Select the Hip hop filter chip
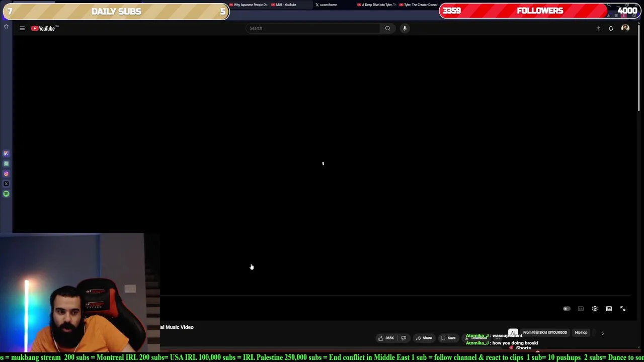 581,332
